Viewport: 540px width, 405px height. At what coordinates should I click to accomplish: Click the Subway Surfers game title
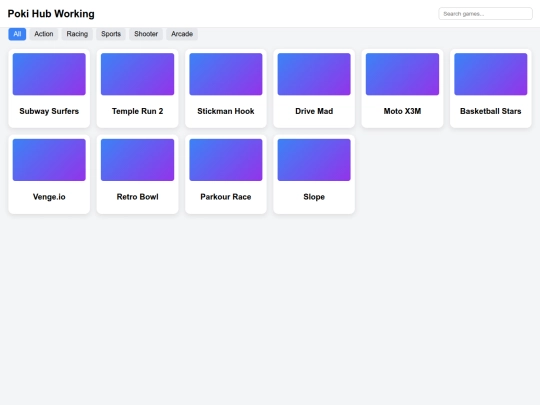pyautogui.click(x=49, y=111)
